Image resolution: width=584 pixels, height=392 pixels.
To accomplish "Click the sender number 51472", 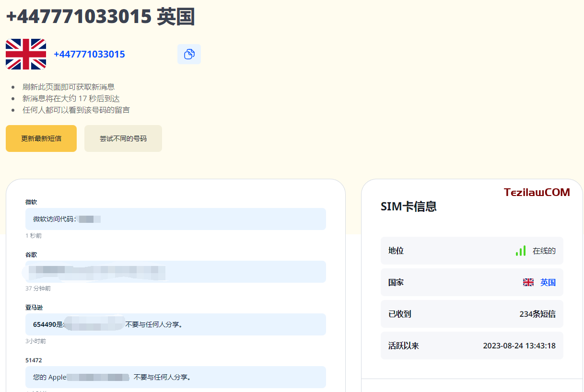I will [34, 360].
